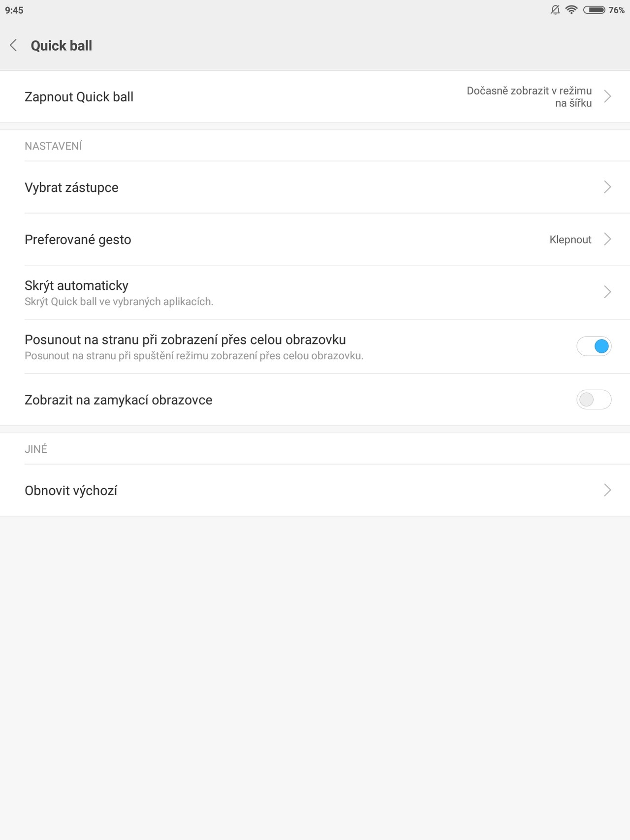Select 'Vybrat zástupce' setting
This screenshot has height=840, width=630.
coord(71,187)
